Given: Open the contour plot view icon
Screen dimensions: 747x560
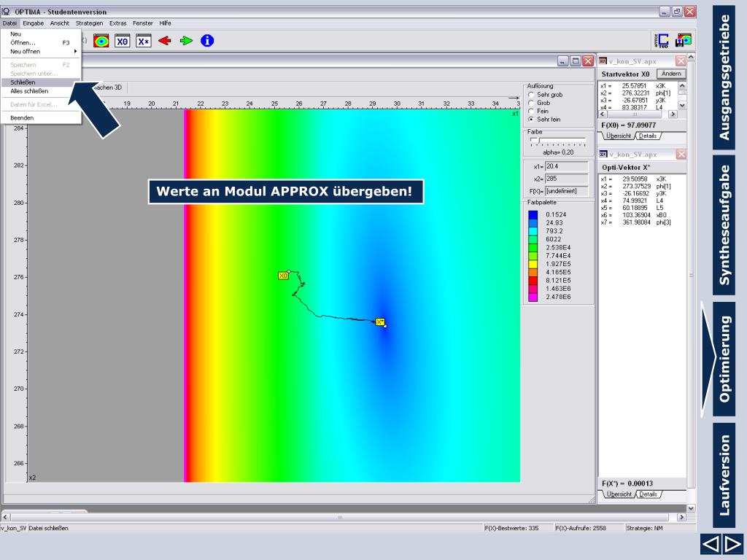Looking at the screenshot, I should click(x=101, y=41).
